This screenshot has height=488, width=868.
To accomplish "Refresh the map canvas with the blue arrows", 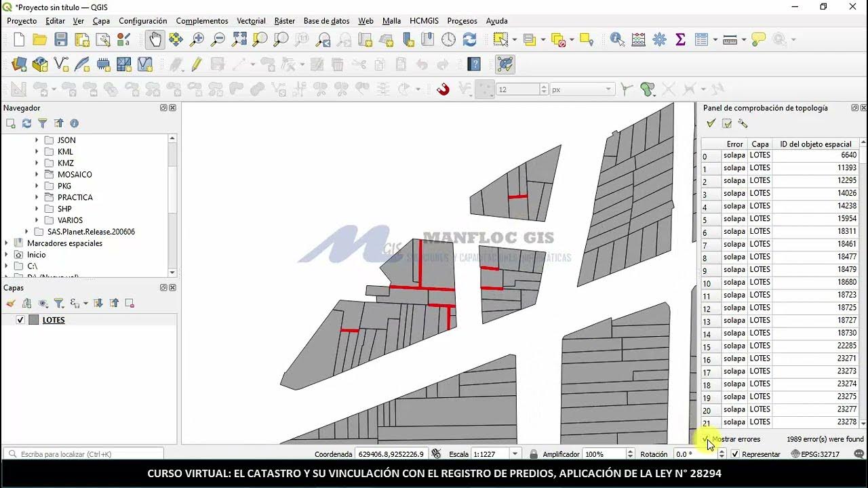I will coord(469,40).
